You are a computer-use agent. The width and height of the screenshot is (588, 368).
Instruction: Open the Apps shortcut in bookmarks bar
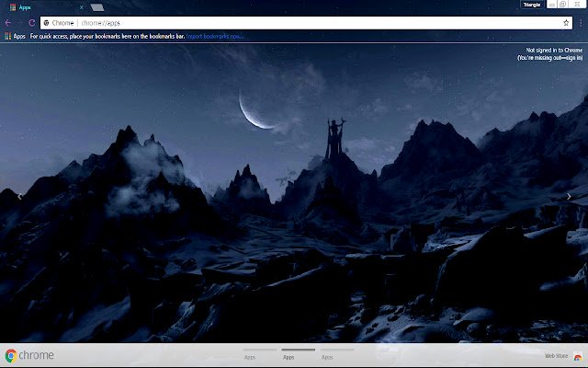click(x=15, y=36)
